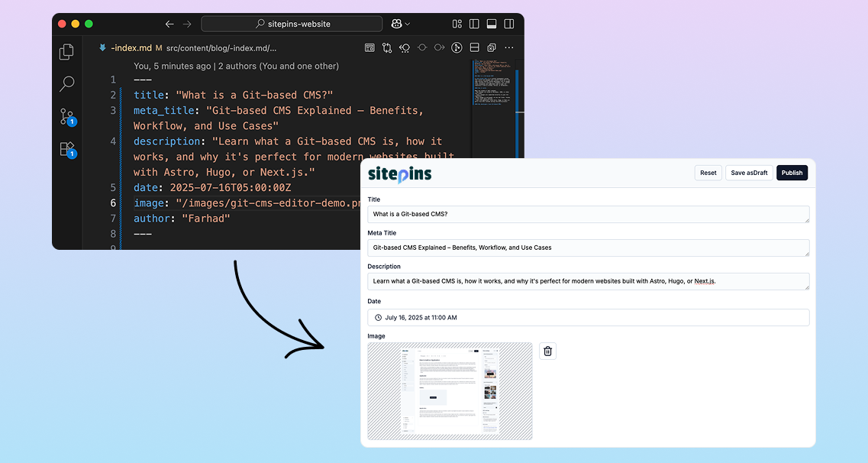Toggle the panel layout icon

tap(492, 24)
